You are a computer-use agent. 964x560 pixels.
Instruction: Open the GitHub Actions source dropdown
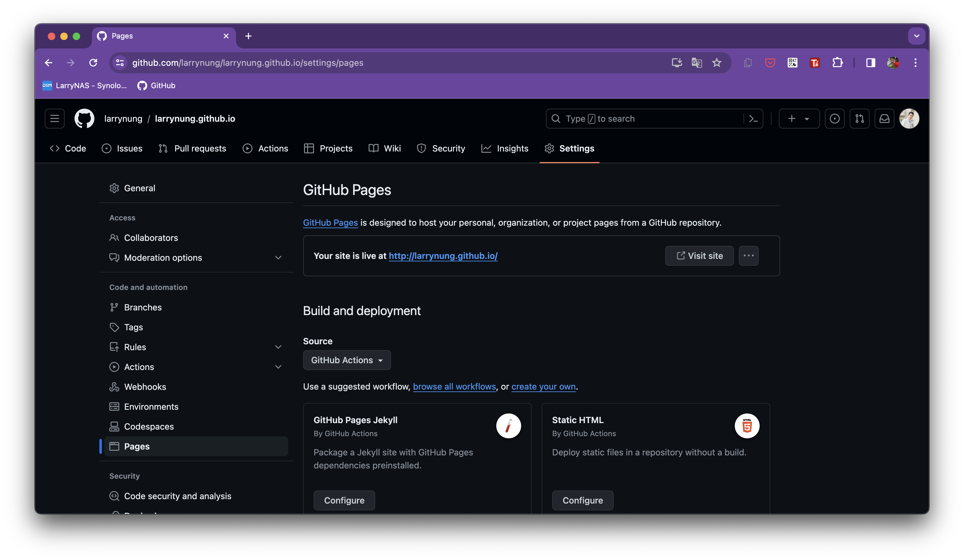point(347,360)
